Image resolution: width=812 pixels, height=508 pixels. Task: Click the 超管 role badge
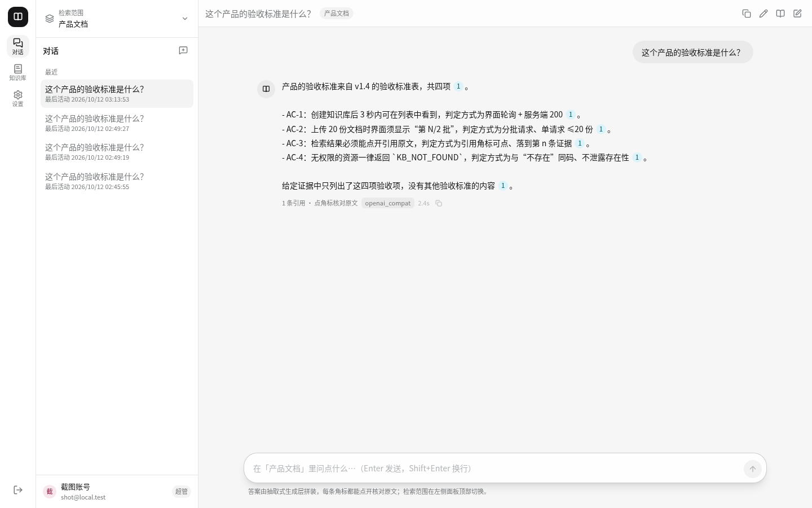click(182, 492)
